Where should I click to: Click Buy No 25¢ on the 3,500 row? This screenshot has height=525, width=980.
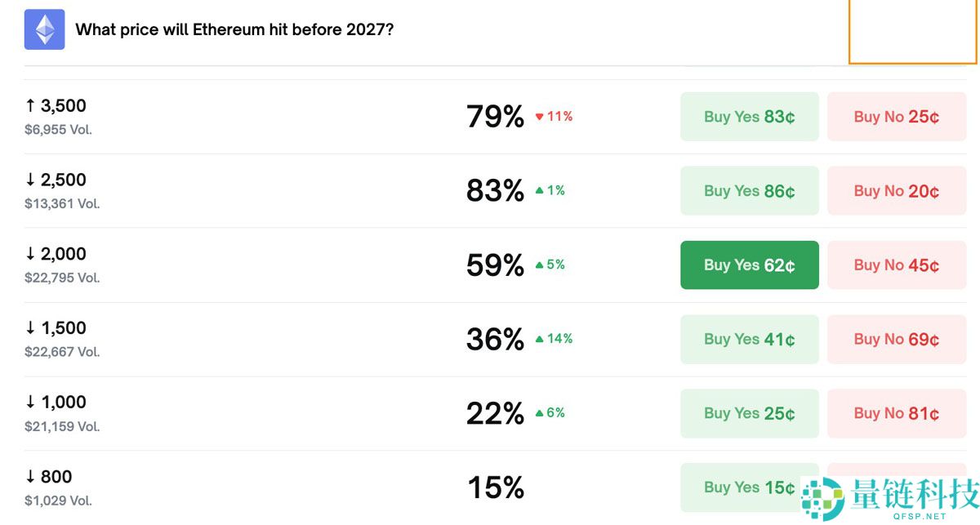tap(896, 116)
